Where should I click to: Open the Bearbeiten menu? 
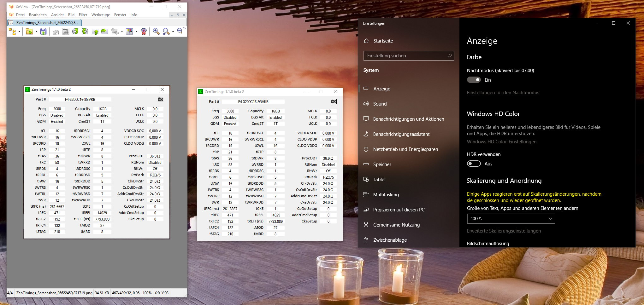click(x=38, y=15)
